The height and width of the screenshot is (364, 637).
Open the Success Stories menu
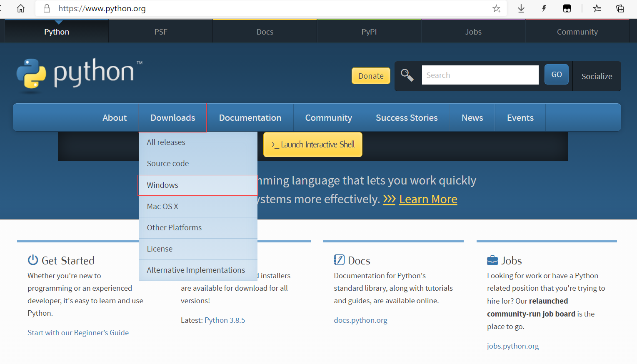pos(407,118)
